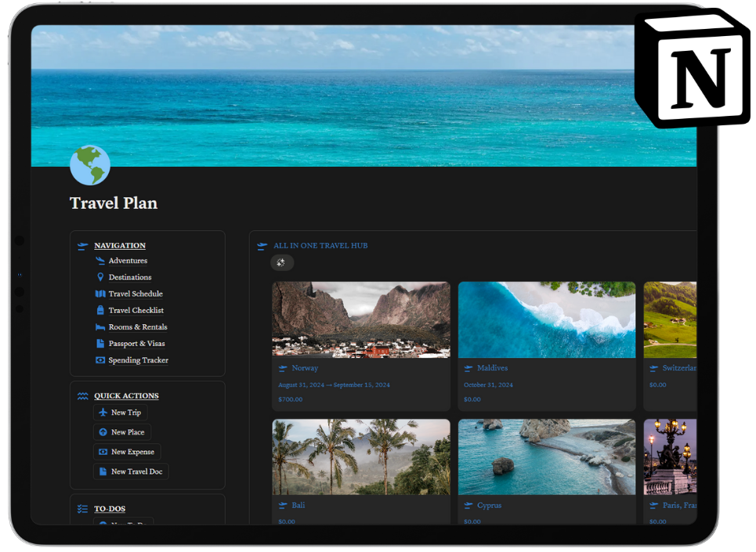Click the document icon beside Passport & Visas
756x552 pixels.
[99, 344]
